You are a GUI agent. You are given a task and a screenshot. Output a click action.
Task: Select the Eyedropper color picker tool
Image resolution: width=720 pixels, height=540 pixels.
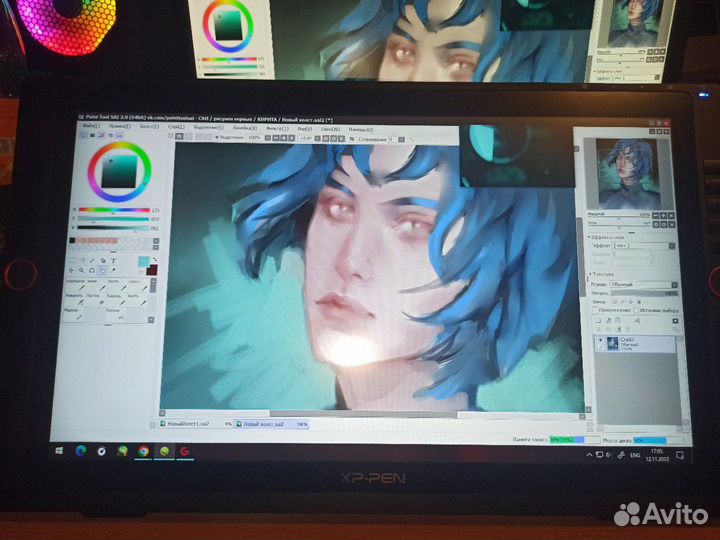pos(113,270)
